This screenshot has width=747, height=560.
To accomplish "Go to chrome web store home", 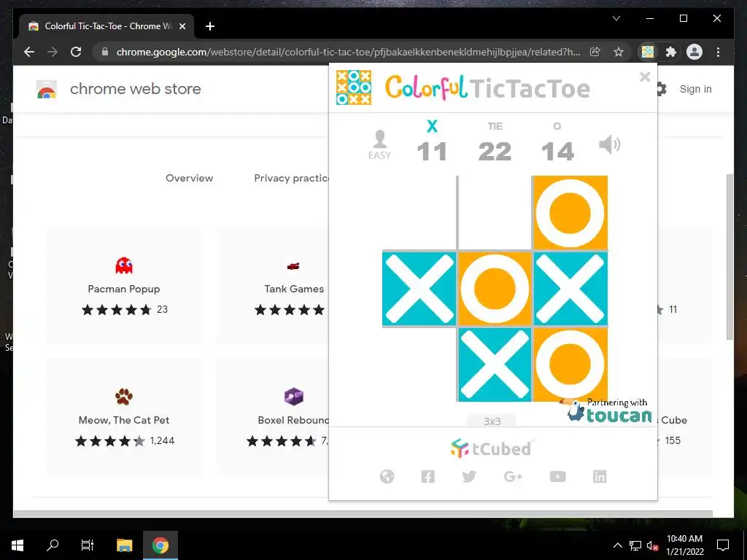I will click(119, 89).
